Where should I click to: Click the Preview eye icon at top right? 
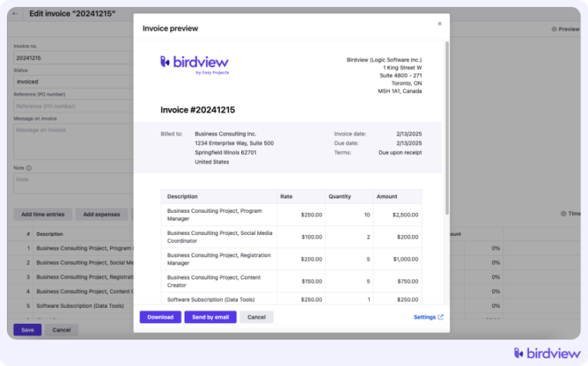(x=554, y=29)
